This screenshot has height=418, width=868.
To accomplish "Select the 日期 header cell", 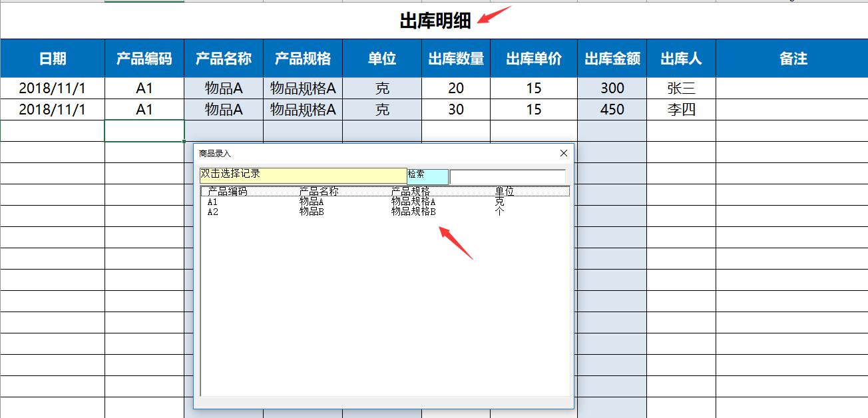I will 53,59.
